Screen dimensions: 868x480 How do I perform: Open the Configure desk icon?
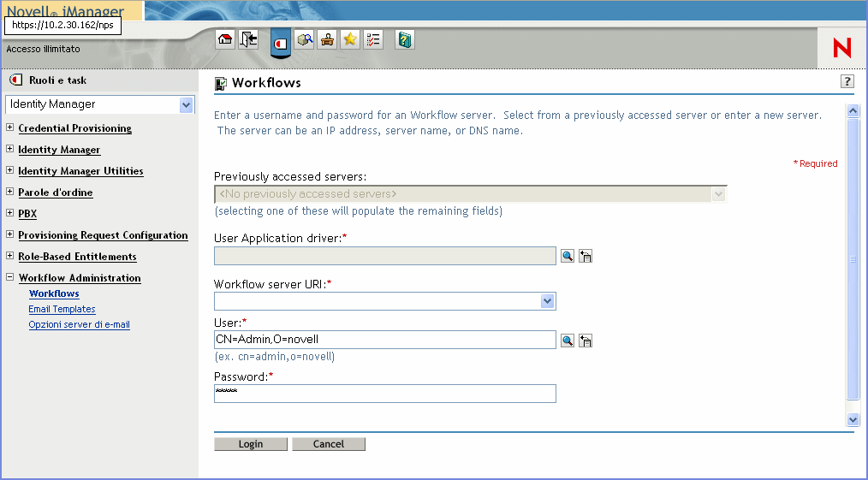[327, 40]
